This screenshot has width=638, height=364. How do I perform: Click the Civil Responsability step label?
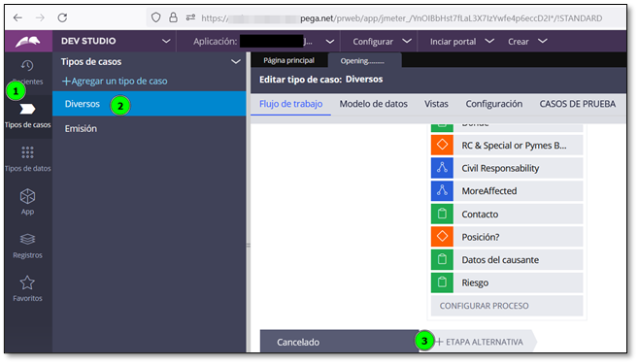click(500, 168)
